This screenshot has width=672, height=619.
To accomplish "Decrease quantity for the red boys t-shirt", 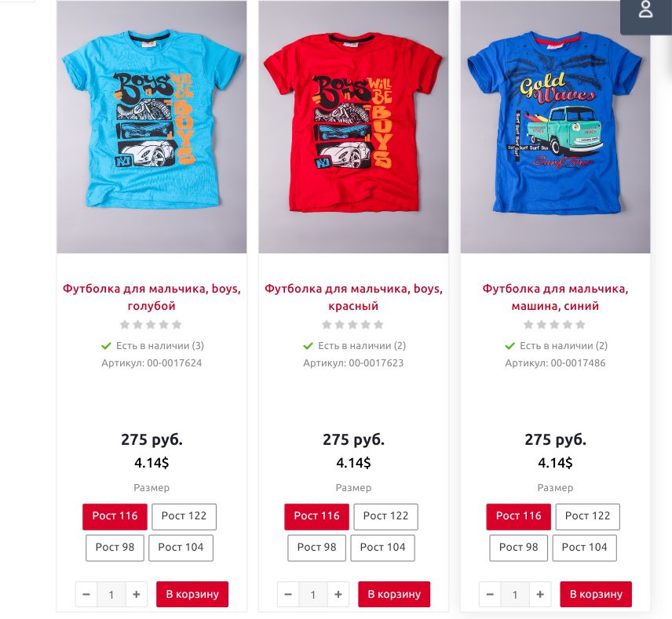I will 288,594.
